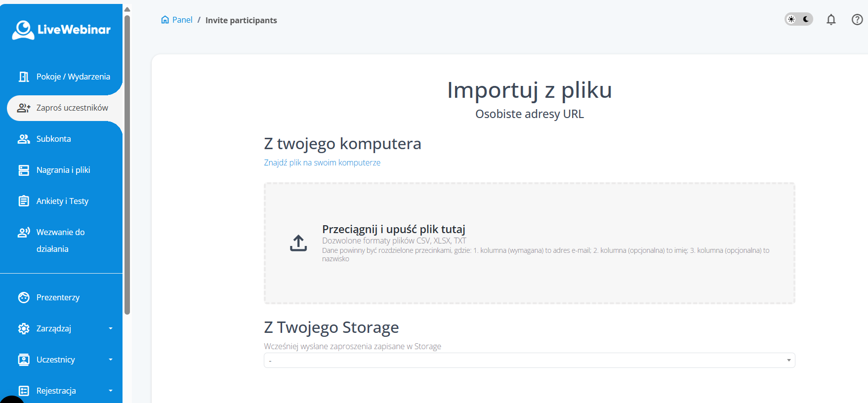
Task: Click the Ankiety i Testy clipboard icon
Action: tap(24, 201)
